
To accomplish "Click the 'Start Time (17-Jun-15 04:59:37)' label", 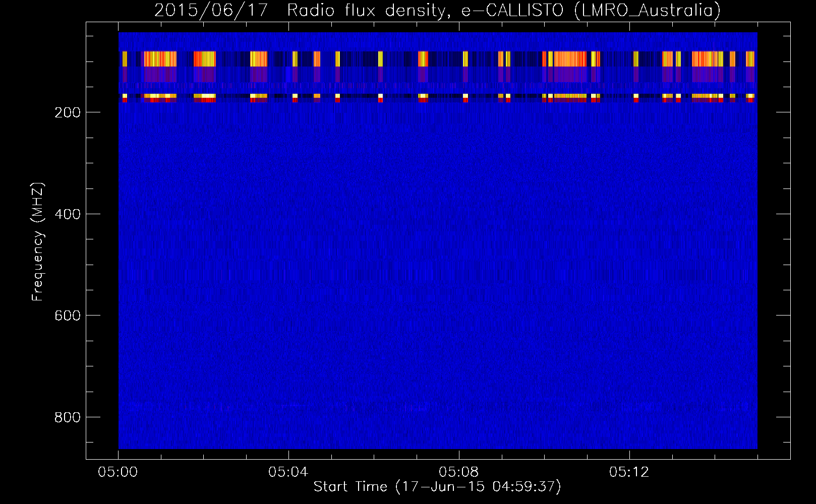I will tap(437, 486).
